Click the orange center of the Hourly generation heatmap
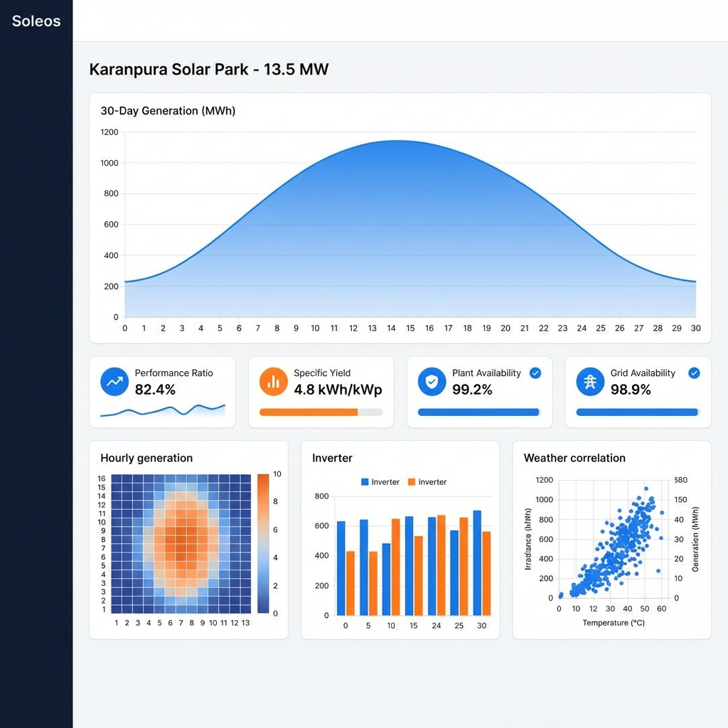This screenshot has height=728, width=728. click(181, 540)
